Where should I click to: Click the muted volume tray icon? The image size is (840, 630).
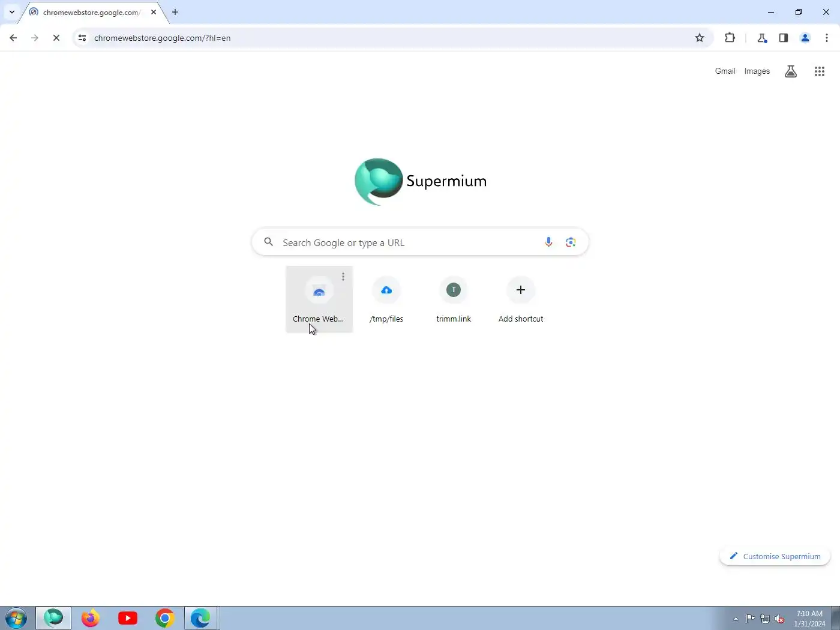tap(779, 619)
